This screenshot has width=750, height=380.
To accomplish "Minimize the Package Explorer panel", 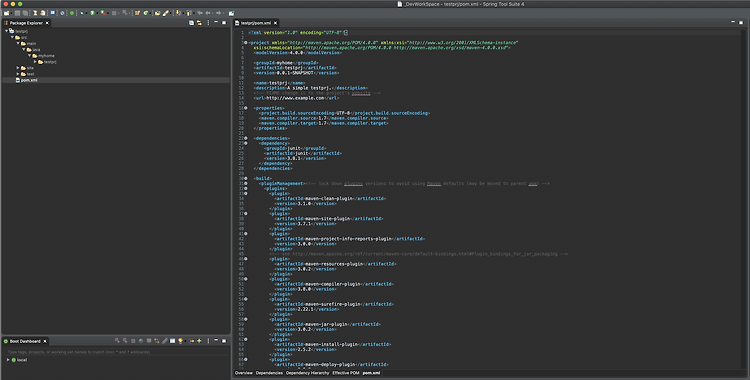I will click(216, 22).
